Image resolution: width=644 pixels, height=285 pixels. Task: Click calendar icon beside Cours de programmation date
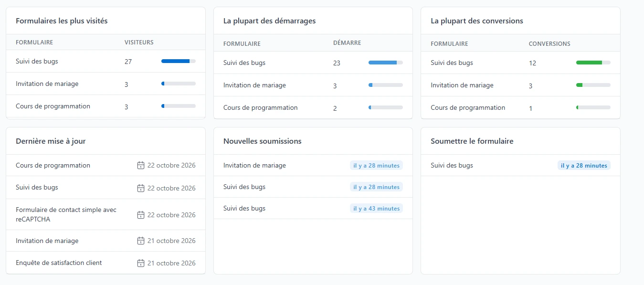141,166
